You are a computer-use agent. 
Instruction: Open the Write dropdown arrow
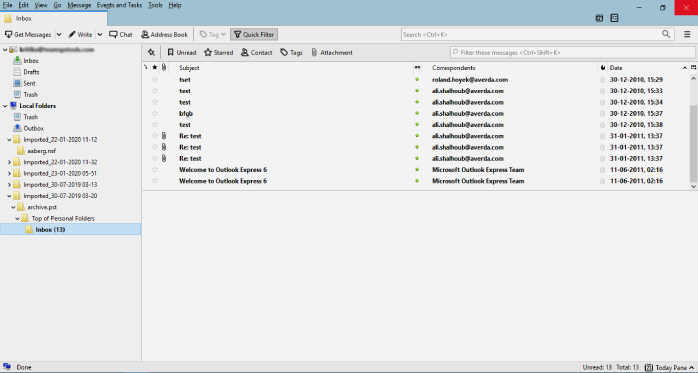click(x=100, y=34)
